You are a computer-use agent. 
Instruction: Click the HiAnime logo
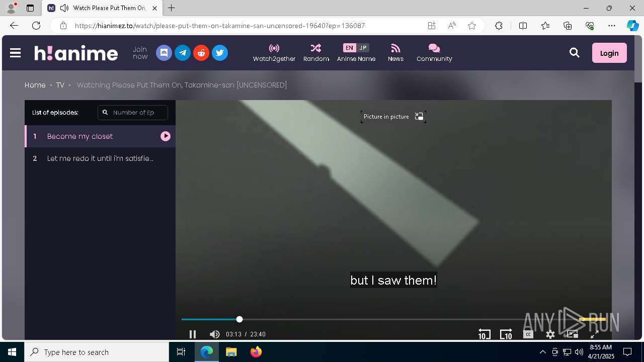point(76,53)
